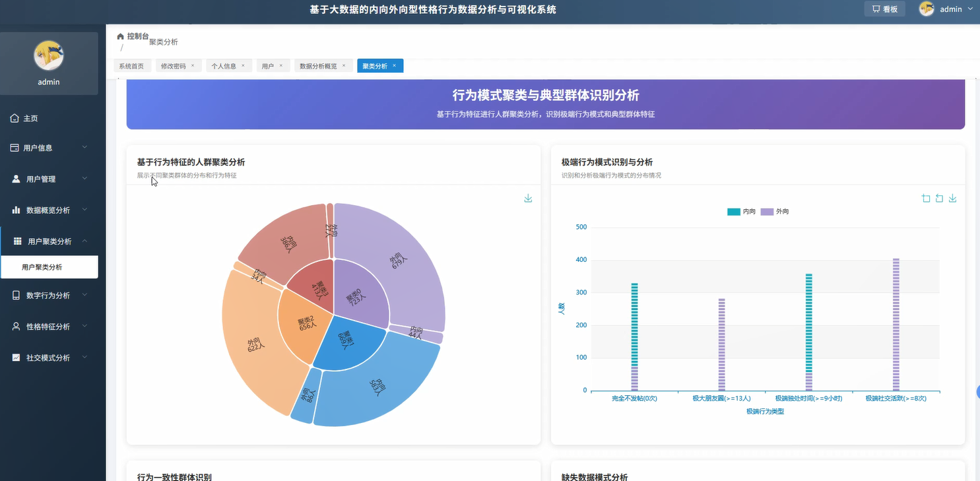
Task: Switch to the 系统首页 tab
Action: 131,66
